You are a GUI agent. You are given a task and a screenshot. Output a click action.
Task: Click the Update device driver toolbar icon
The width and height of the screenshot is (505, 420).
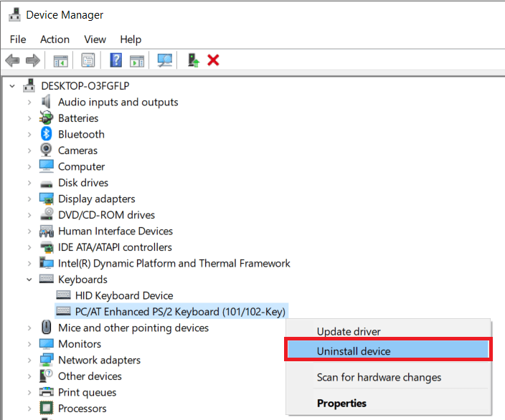click(x=193, y=60)
